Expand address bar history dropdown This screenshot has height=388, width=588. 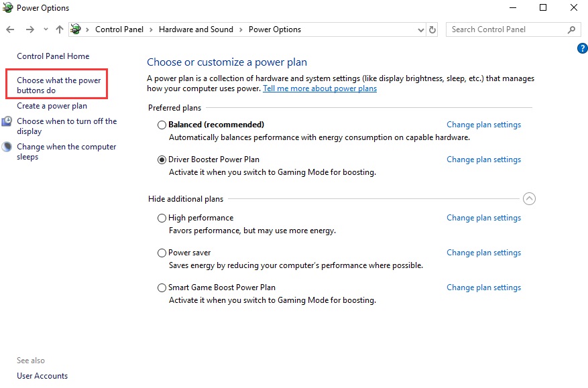[421, 30]
